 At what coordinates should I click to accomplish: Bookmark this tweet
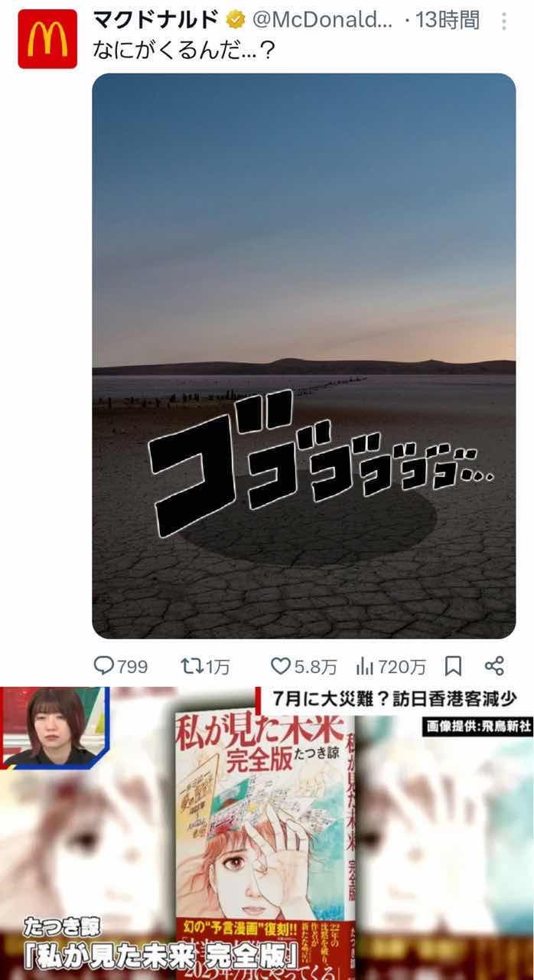(453, 667)
